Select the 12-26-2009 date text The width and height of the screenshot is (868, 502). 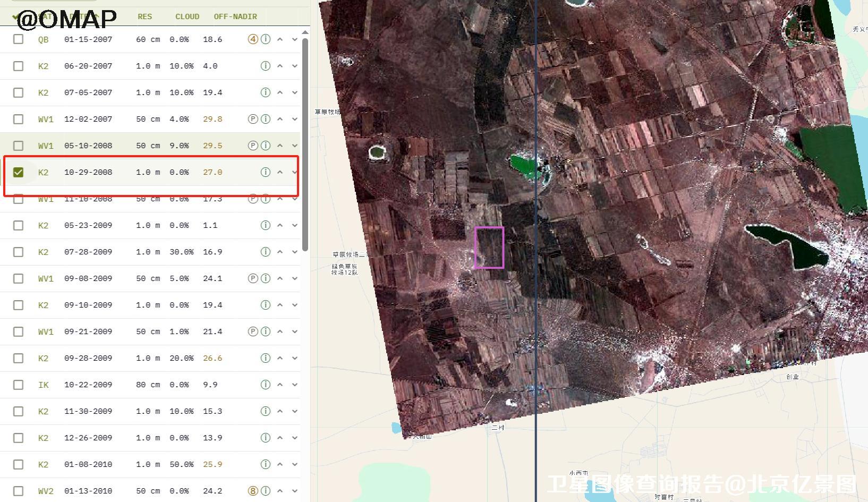click(88, 438)
